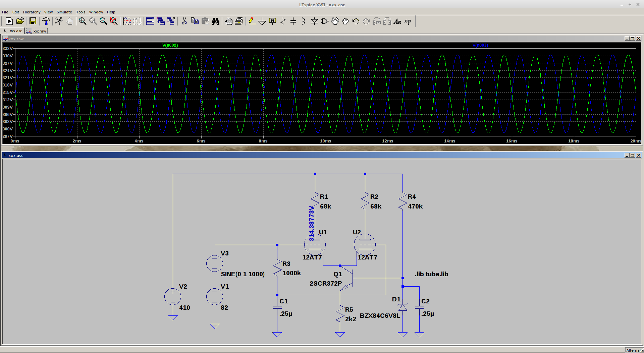Open the Window menu
Viewport: 644px width, 353px height.
(96, 12)
